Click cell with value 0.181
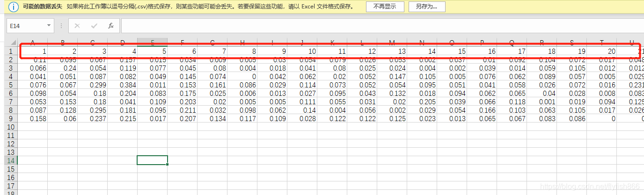 [x=122, y=110]
